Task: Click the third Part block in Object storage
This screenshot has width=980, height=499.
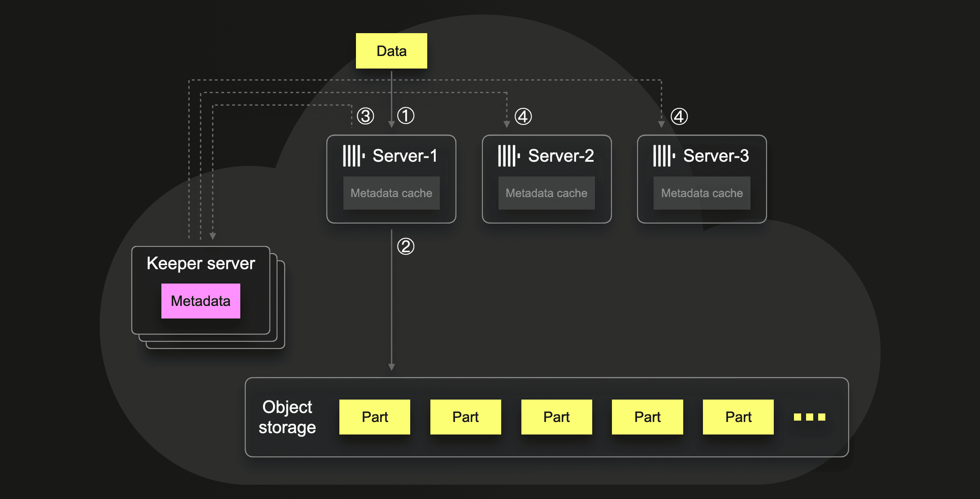Action: coord(556,417)
